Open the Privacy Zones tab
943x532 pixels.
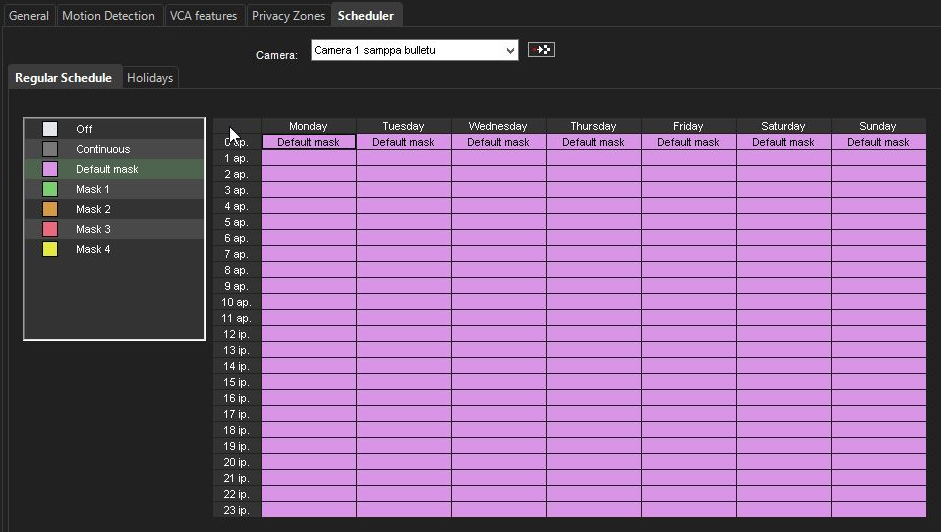tap(288, 16)
